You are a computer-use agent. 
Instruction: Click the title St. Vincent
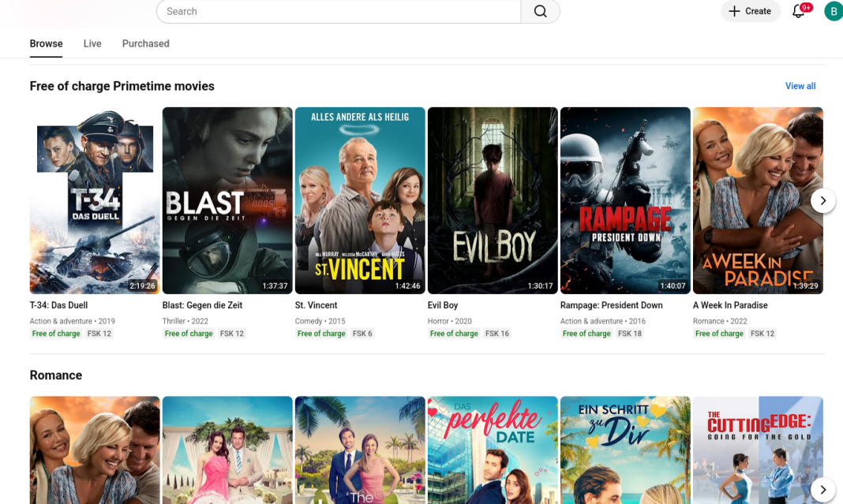point(316,305)
